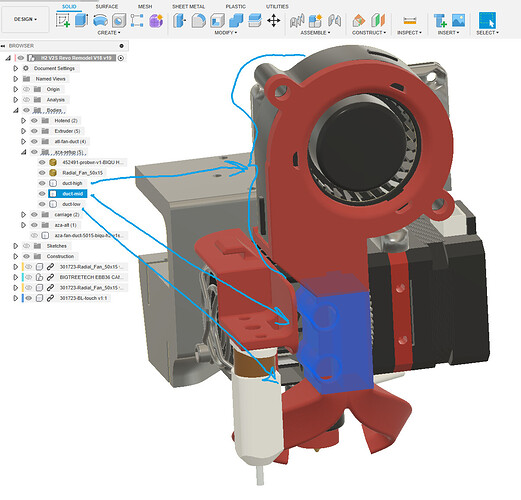This screenshot has width=521, height=500.
Task: Click the Extrude tool icon
Action: coord(81,20)
